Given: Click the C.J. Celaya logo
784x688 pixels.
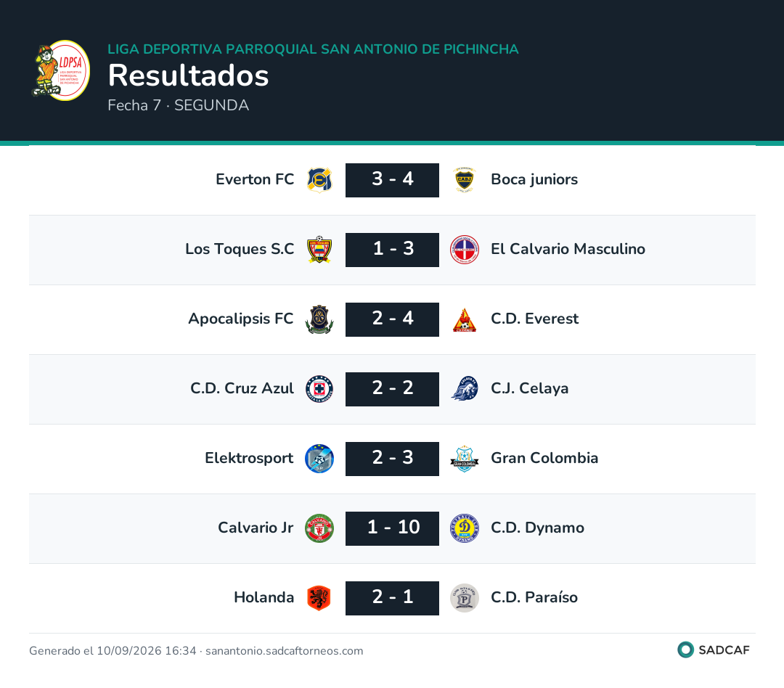Looking at the screenshot, I should 465,389.
